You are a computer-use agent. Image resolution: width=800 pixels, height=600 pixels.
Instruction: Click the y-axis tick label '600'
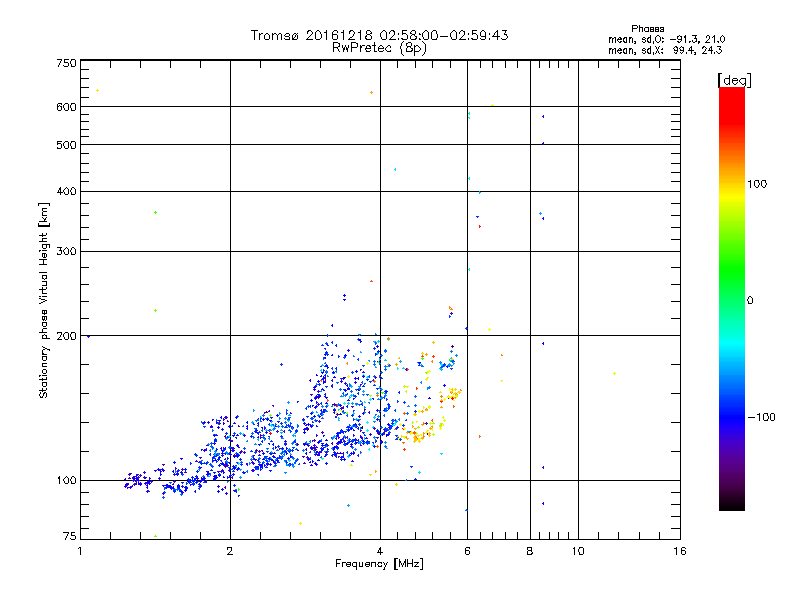point(66,107)
